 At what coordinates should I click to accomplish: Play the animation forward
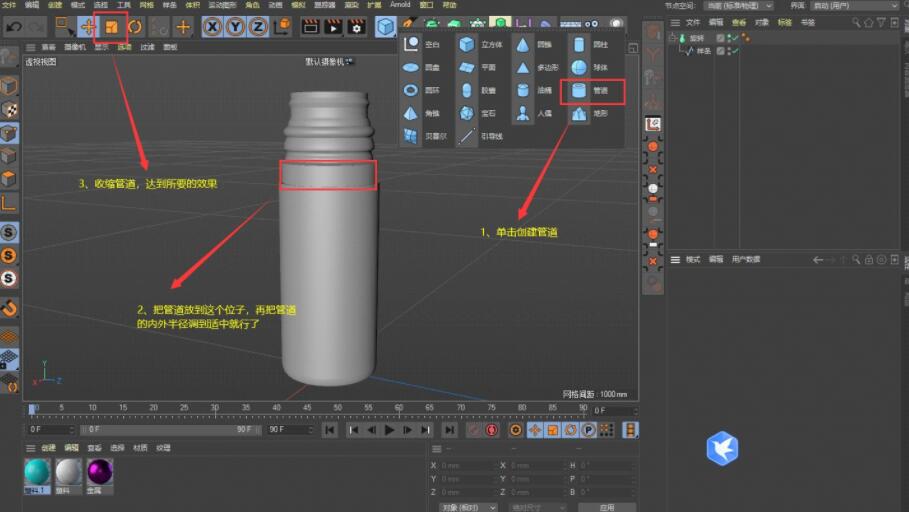click(390, 430)
